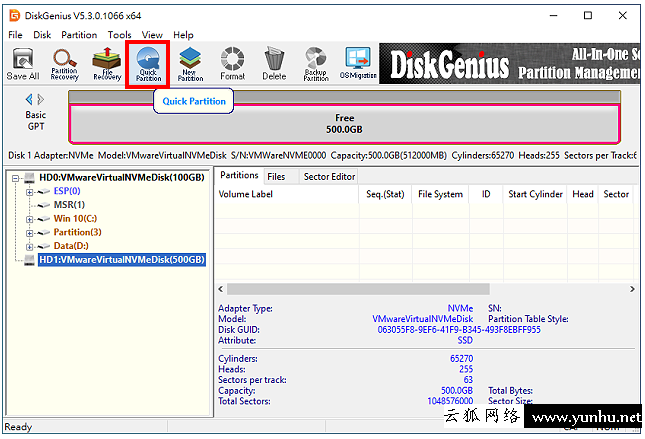Click the Delete partition icon
Image resolution: width=645 pixels, height=439 pixels.
click(274, 64)
